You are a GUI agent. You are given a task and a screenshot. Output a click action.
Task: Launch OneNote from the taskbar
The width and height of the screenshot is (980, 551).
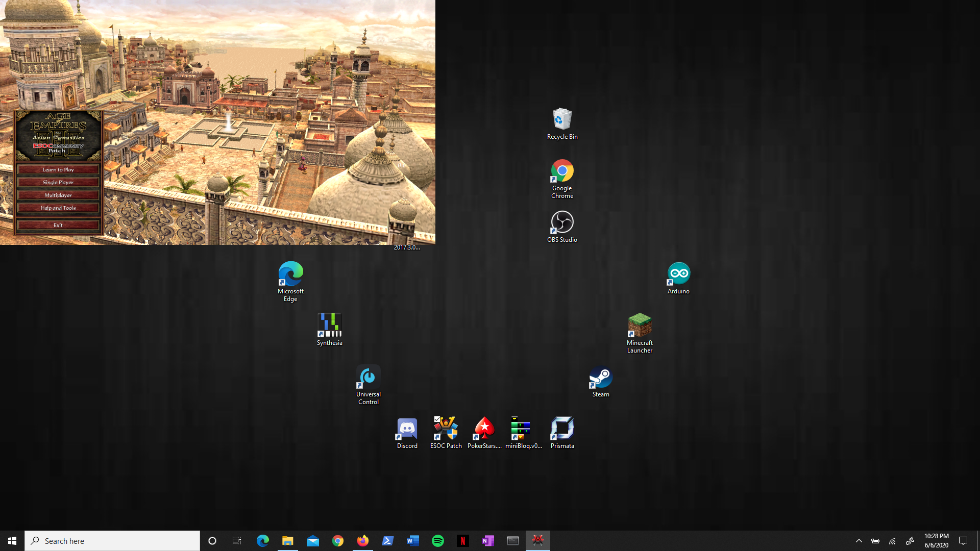488,541
